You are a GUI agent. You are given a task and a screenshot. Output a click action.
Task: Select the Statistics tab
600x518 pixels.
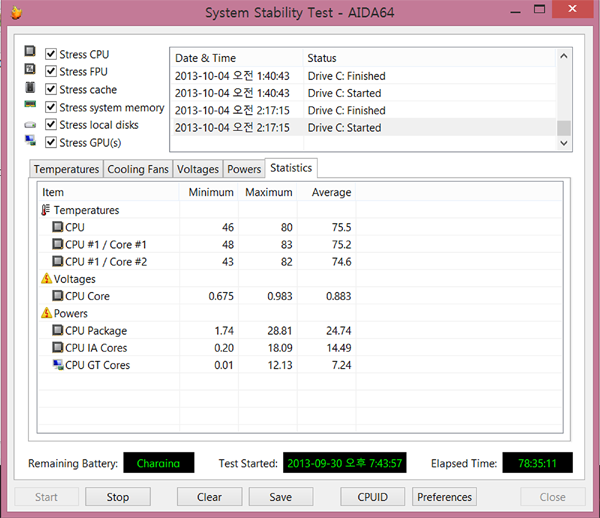tap(291, 168)
